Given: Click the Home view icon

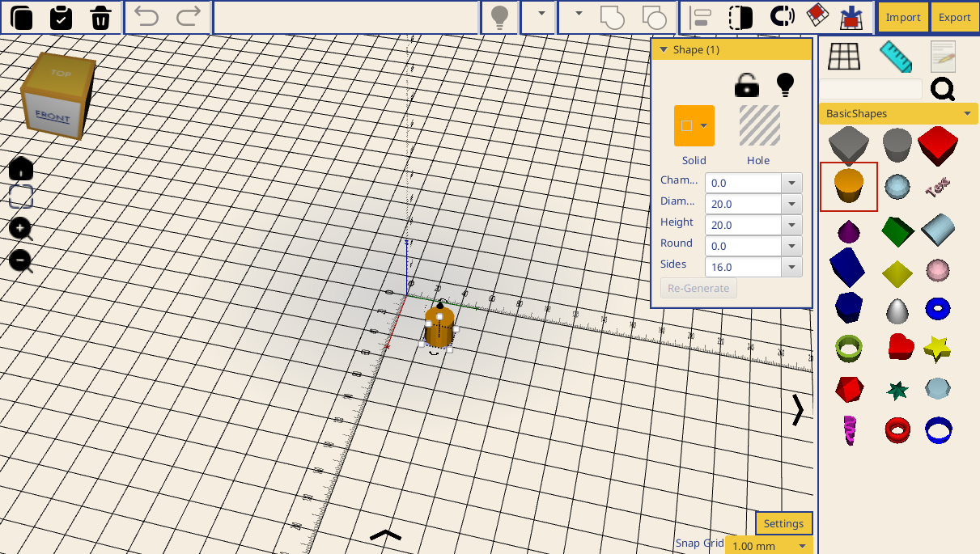Looking at the screenshot, I should pyautogui.click(x=21, y=168).
